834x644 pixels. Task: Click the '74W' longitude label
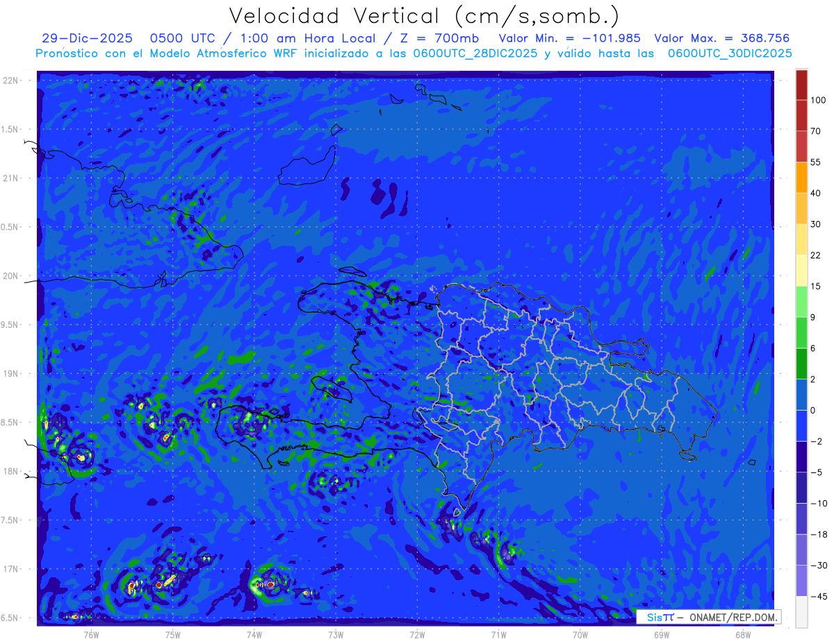tap(254, 634)
